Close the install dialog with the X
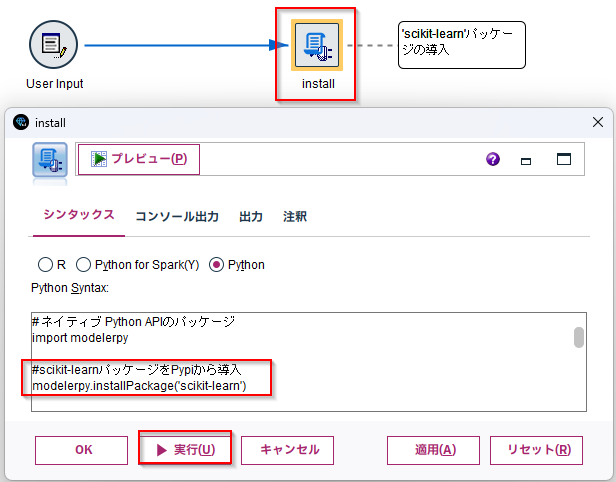This screenshot has height=482, width=616. [598, 122]
